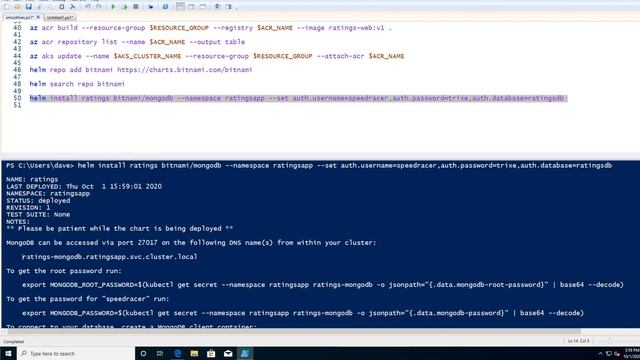The image size is (640, 360).
Task: Cut the selected script text
Action: pyautogui.click(x=40, y=7)
